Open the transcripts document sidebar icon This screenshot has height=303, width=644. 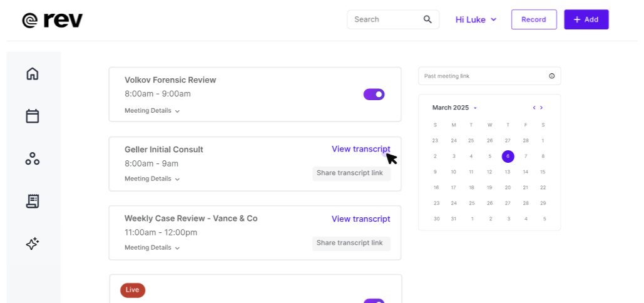[33, 201]
